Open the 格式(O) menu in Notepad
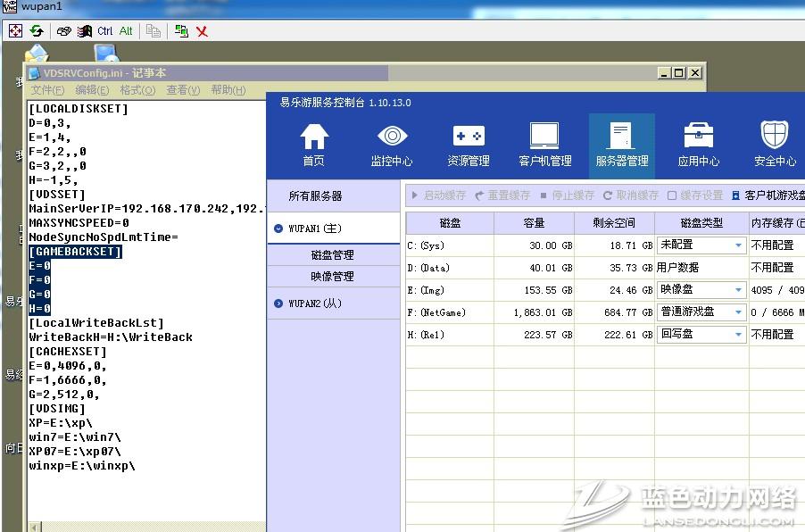 pyautogui.click(x=137, y=90)
